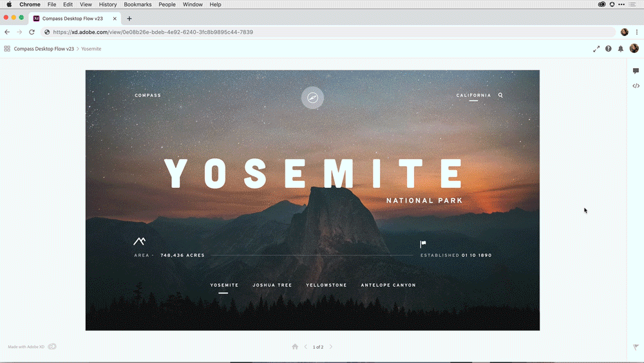
Task: Open a new browser tab with plus button
Action: pyautogui.click(x=129, y=19)
